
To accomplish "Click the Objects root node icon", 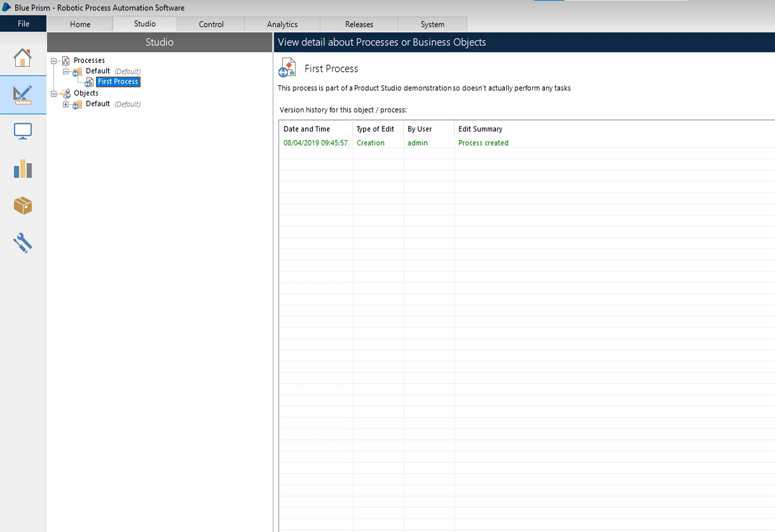I will (66, 93).
